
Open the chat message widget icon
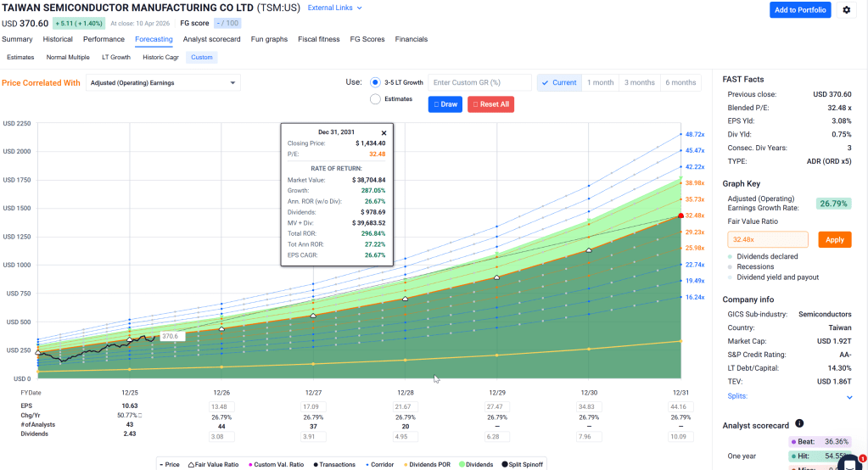pos(851,462)
